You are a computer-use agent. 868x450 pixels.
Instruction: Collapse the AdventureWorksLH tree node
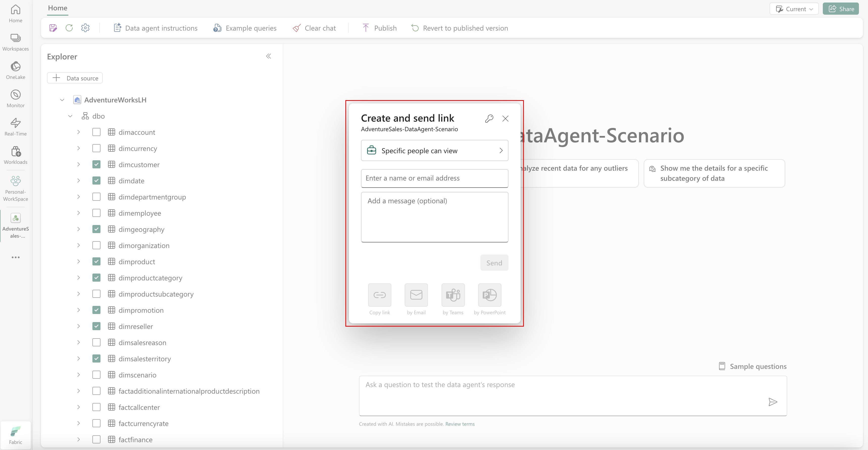click(x=62, y=100)
